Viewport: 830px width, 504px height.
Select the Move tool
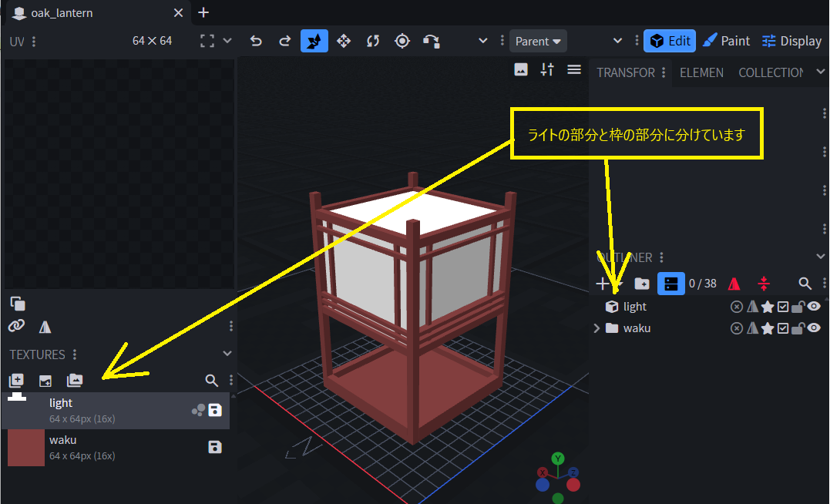pos(344,41)
